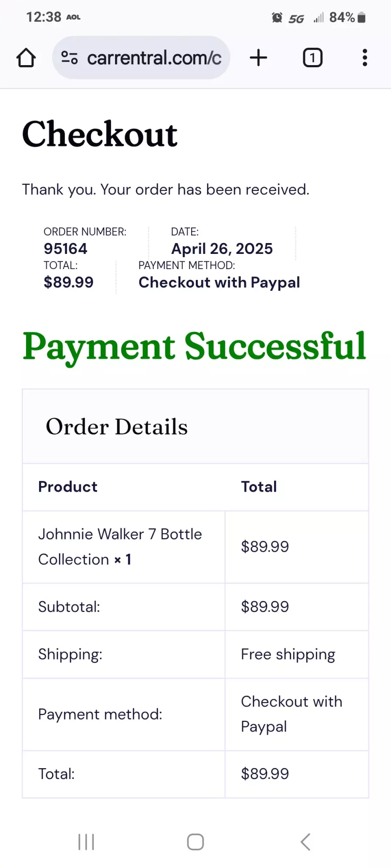The width and height of the screenshot is (391, 868).
Task: Select the order number 95164
Action: 65,249
